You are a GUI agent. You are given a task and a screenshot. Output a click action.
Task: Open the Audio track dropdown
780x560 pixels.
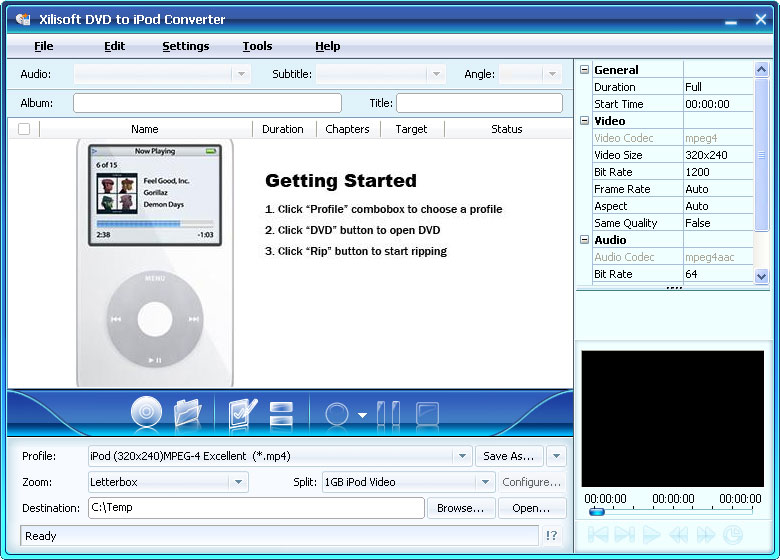point(241,74)
